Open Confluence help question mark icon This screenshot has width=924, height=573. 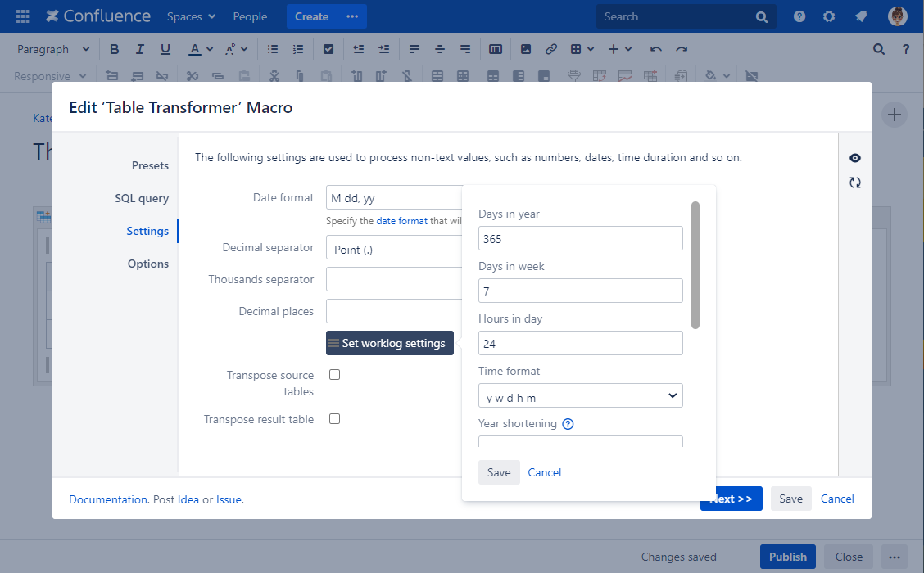coord(799,16)
